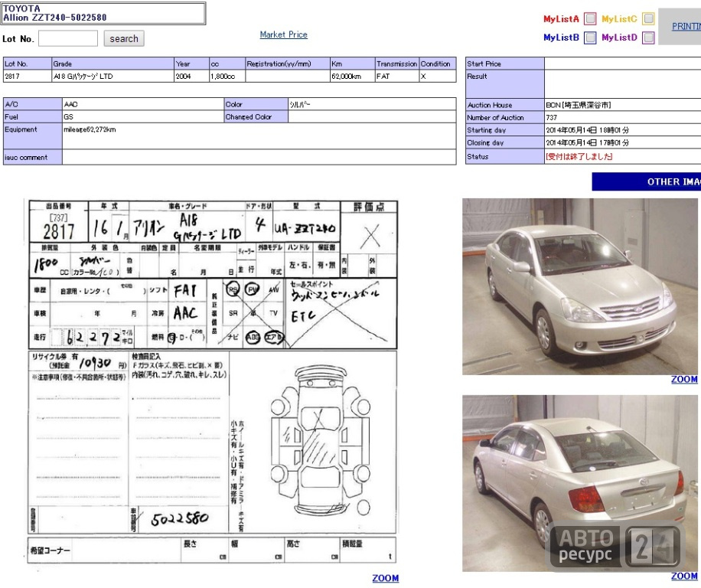Check the MyListD checkbox
The width and height of the screenshot is (701, 588).
pos(648,38)
